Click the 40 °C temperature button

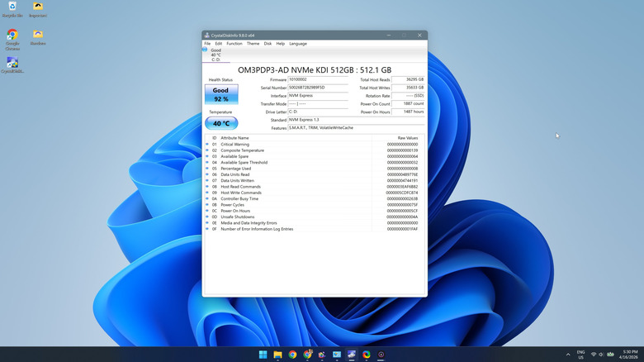click(x=221, y=123)
